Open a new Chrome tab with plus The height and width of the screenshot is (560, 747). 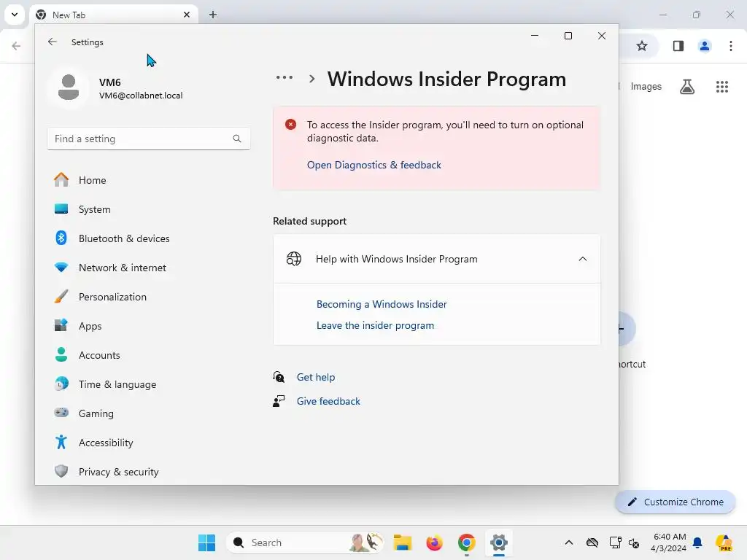[213, 15]
